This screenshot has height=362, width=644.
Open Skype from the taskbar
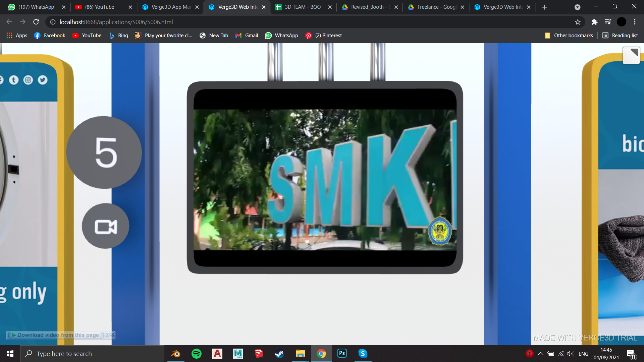coord(363,354)
